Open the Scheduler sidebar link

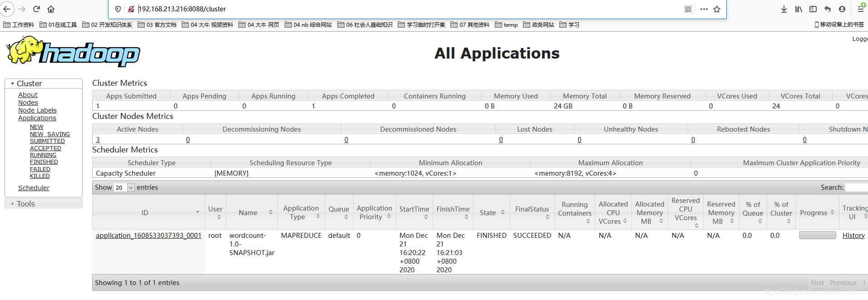[34, 188]
